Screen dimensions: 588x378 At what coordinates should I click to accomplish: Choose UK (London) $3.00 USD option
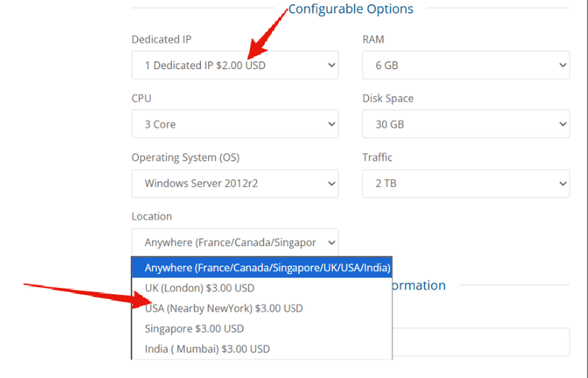tap(200, 288)
